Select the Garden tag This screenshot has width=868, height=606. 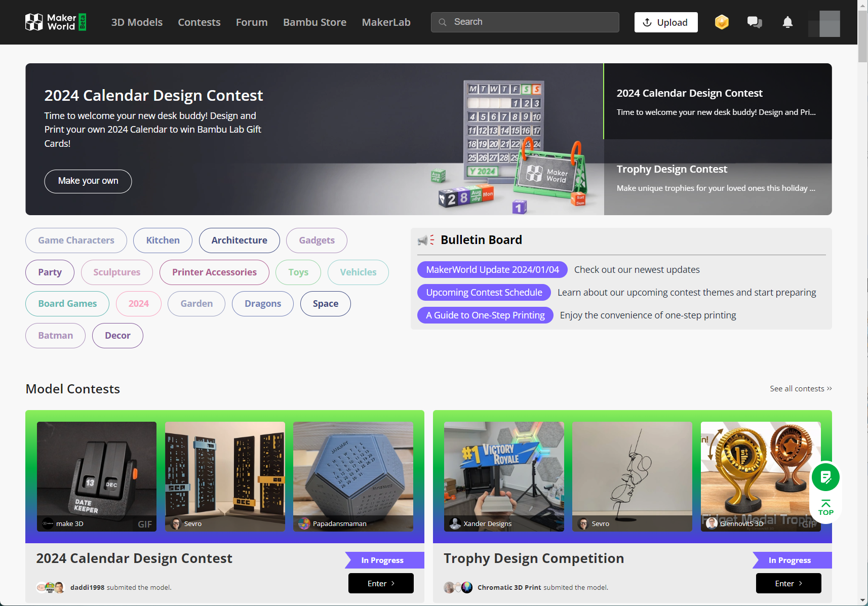coord(196,304)
